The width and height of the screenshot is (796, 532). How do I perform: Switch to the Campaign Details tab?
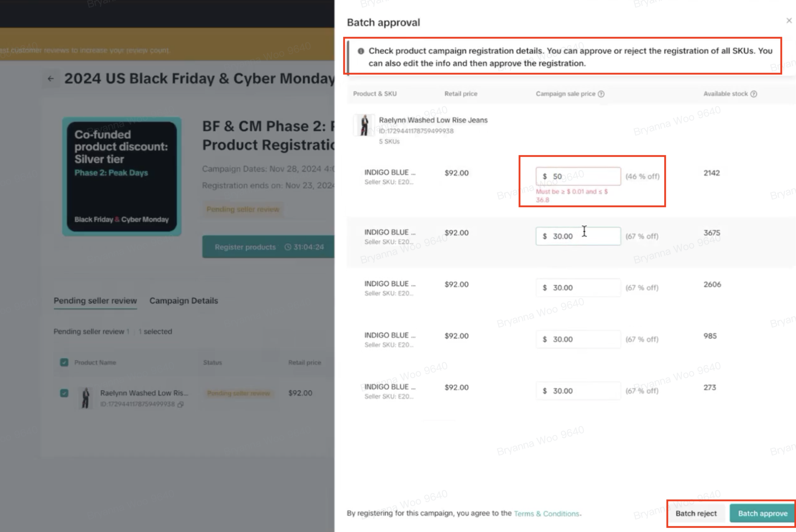coord(183,301)
